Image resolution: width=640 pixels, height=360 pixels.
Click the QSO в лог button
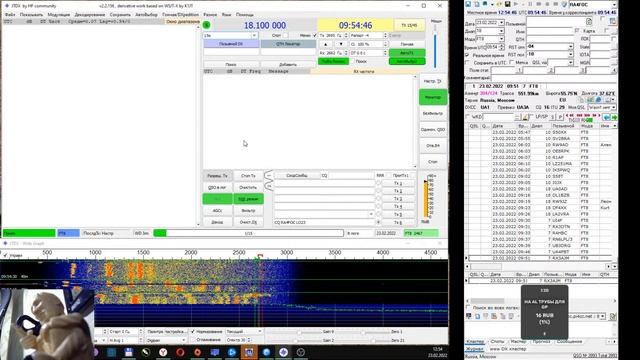pos(217,187)
